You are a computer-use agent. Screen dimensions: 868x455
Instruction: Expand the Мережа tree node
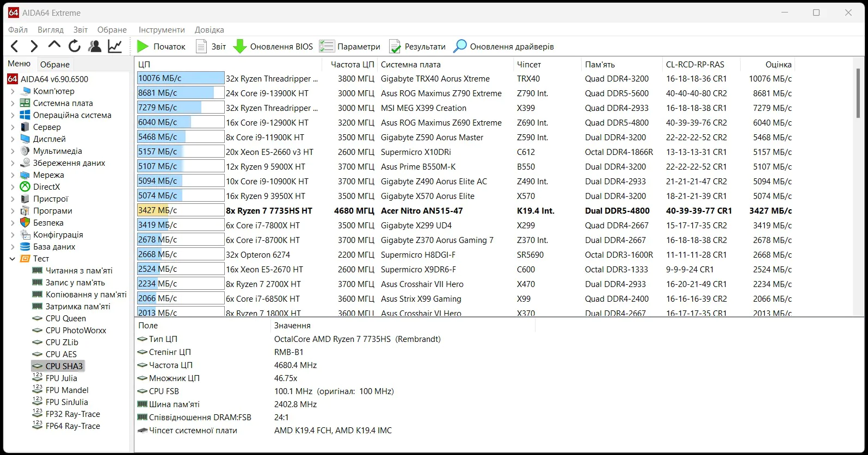(13, 175)
